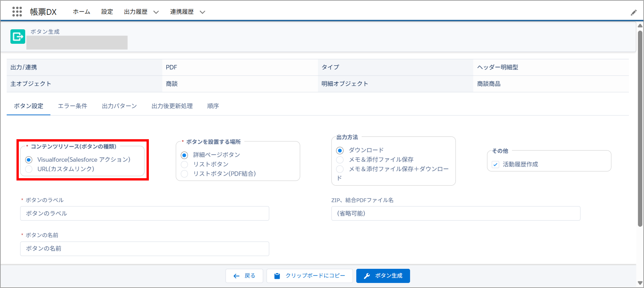644x288 pixels.
Task: Click the green ボタン生成 header icon
Action: [x=18, y=36]
